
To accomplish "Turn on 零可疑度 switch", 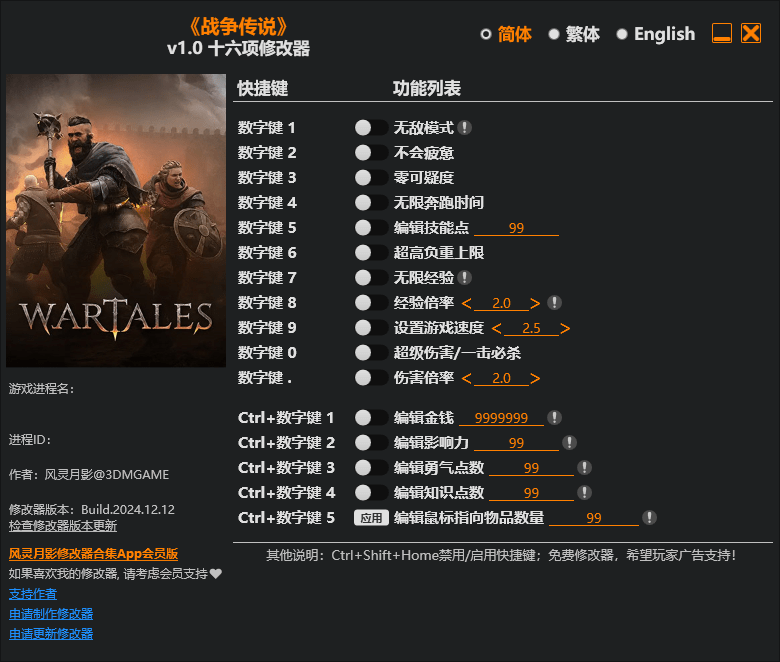I will (x=371, y=178).
